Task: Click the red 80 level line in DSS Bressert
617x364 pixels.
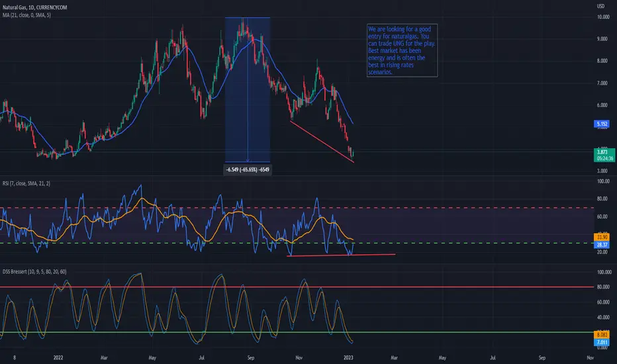Action: (297, 287)
